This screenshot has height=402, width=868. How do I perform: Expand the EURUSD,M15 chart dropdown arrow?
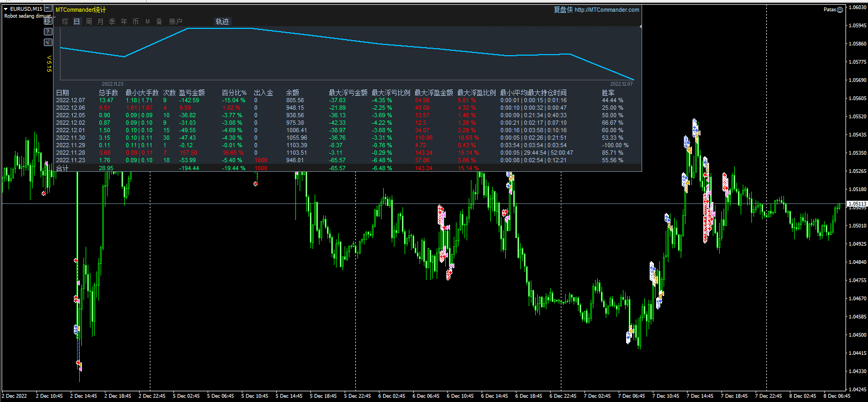(6, 9)
